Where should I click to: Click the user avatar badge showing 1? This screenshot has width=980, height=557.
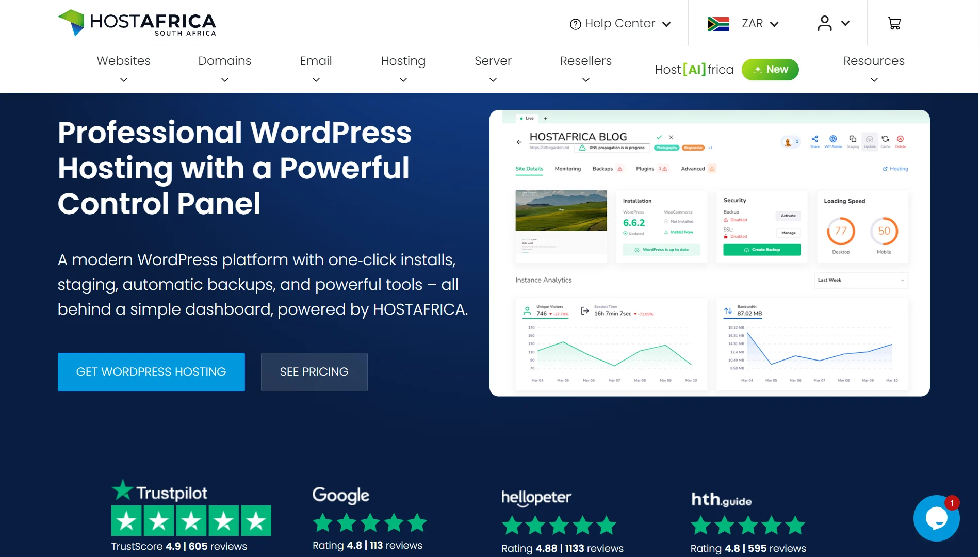790,142
